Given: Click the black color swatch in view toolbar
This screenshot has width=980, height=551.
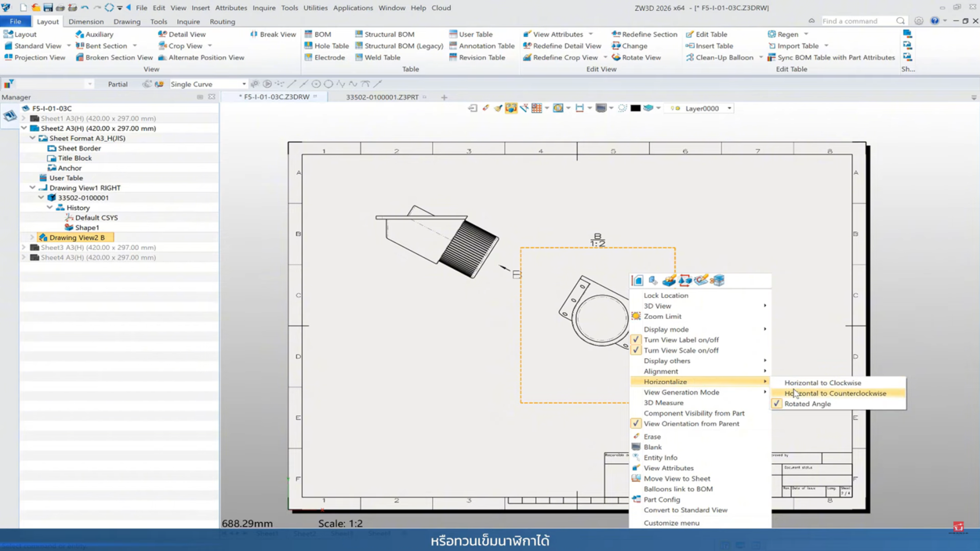Looking at the screenshot, I should pyautogui.click(x=635, y=108).
